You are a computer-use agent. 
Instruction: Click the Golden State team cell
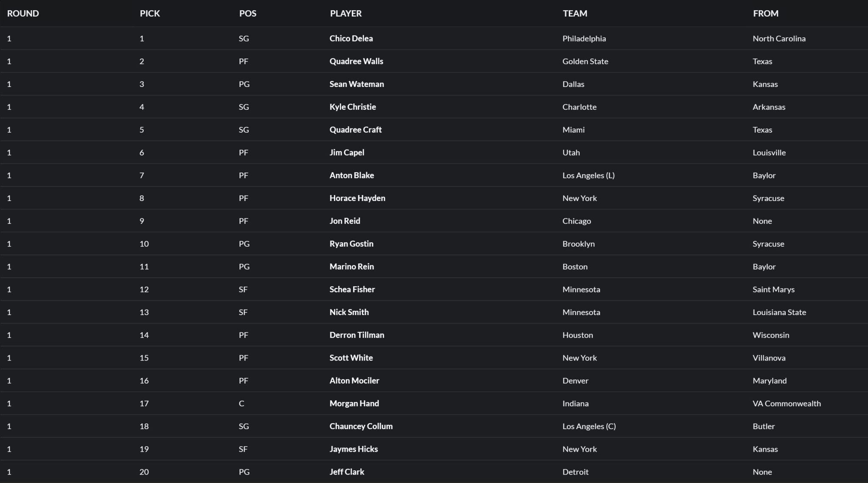(585, 61)
